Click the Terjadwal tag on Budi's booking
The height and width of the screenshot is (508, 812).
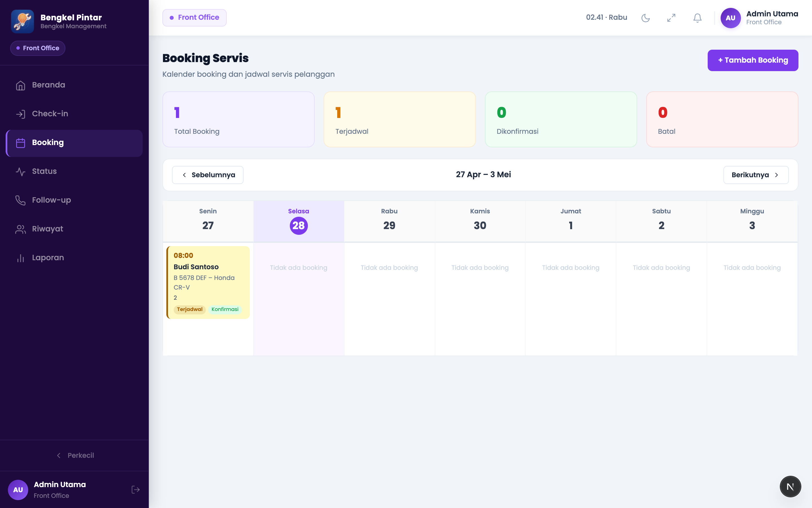tap(189, 309)
